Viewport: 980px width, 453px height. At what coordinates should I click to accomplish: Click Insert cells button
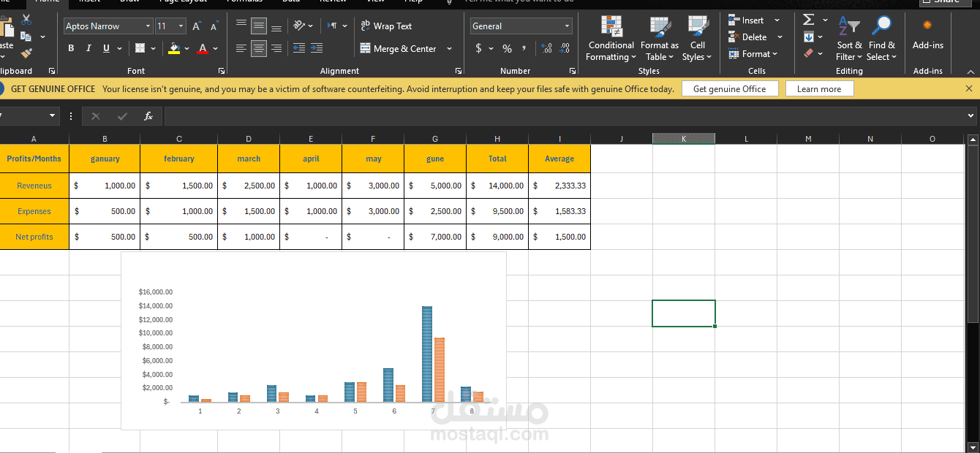(x=745, y=20)
